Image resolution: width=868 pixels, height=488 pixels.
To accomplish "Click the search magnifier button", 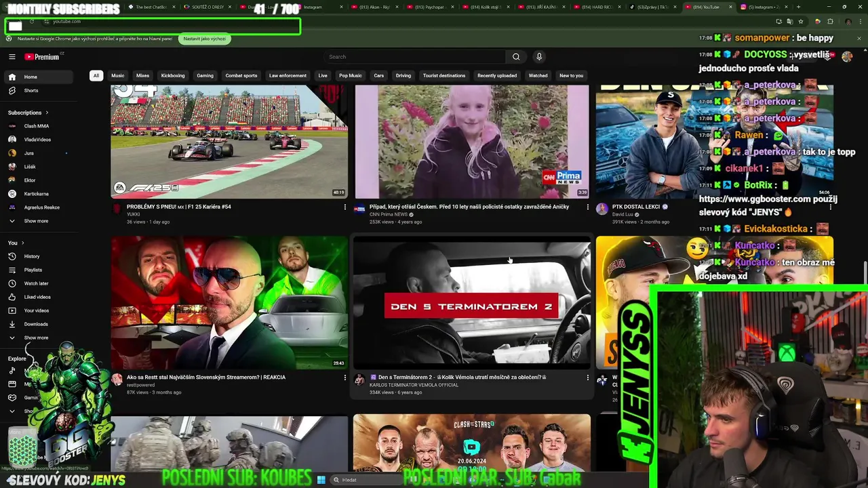I will tap(516, 57).
